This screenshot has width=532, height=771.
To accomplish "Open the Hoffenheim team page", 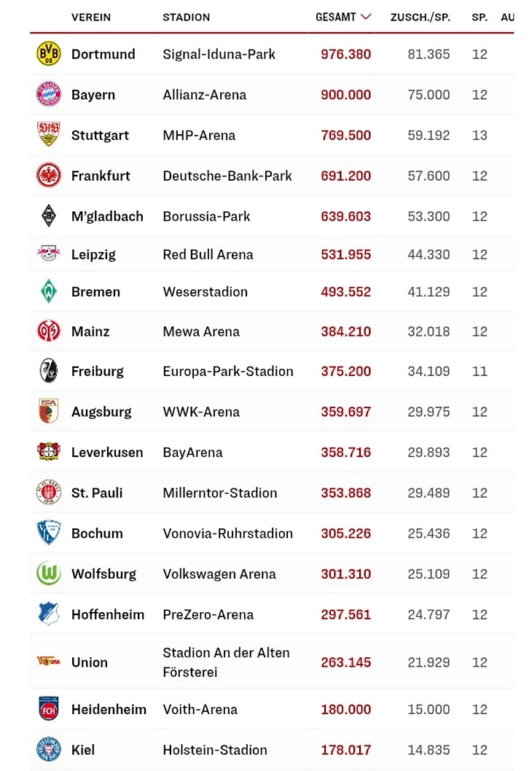I will (108, 614).
